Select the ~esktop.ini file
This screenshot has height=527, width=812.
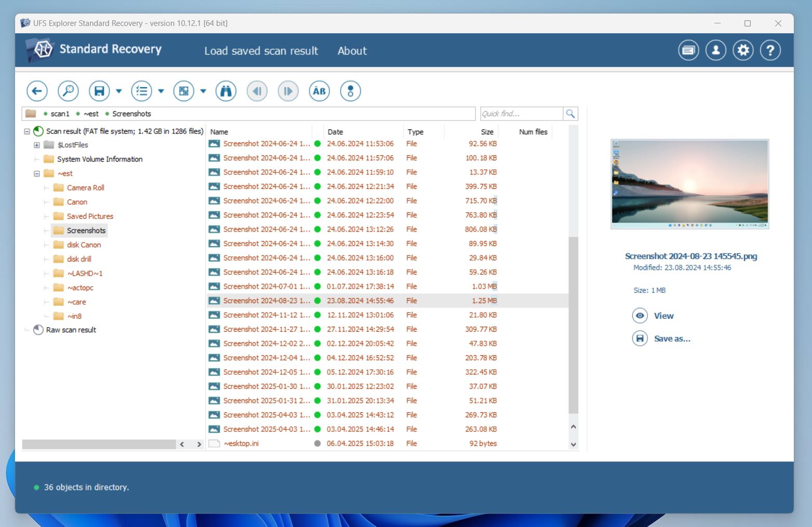(387, 443)
